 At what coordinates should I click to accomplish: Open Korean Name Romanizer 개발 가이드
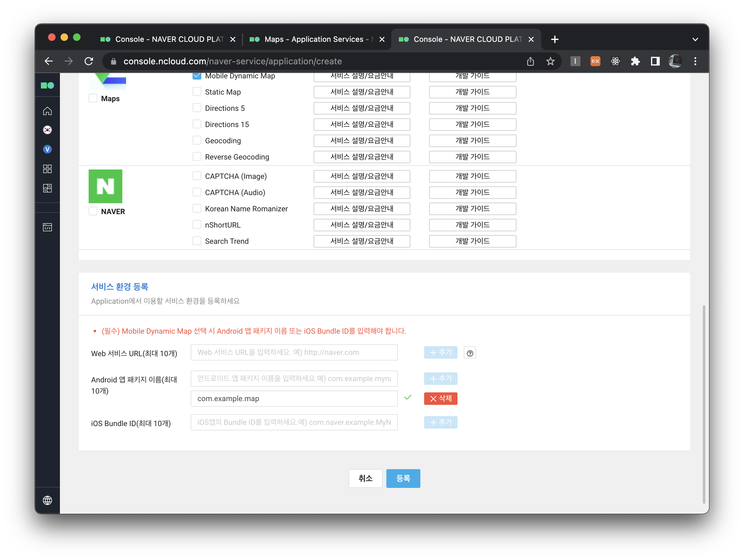point(472,209)
